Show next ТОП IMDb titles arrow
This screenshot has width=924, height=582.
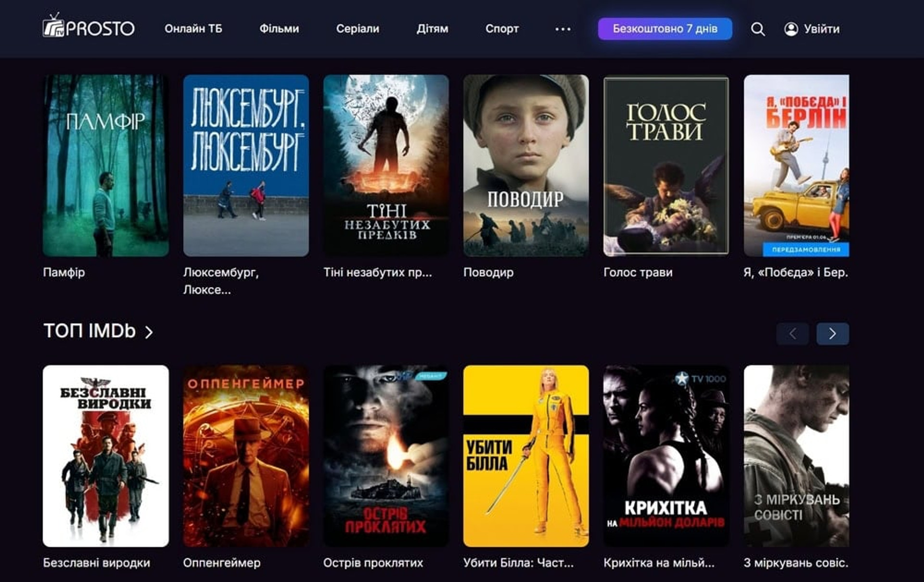click(x=833, y=333)
